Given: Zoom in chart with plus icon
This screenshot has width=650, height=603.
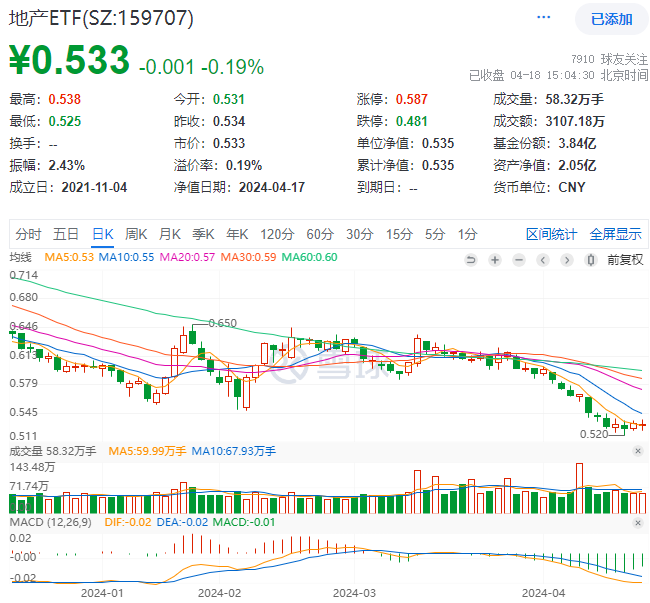Looking at the screenshot, I should pos(495,260).
